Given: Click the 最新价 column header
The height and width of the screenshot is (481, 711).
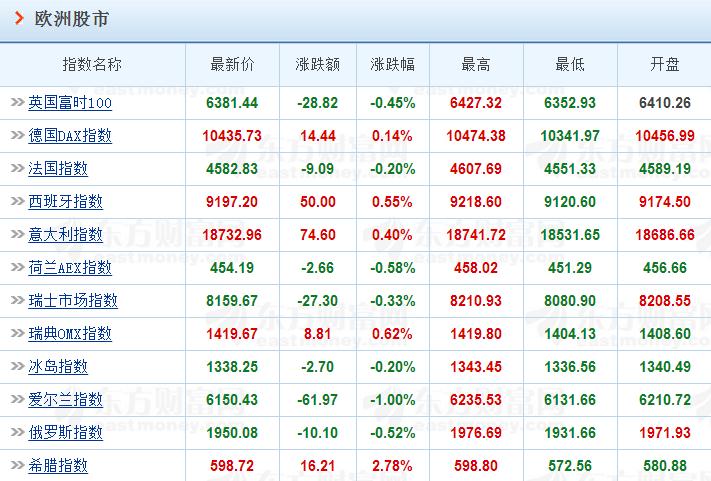Looking at the screenshot, I should coord(232,64).
